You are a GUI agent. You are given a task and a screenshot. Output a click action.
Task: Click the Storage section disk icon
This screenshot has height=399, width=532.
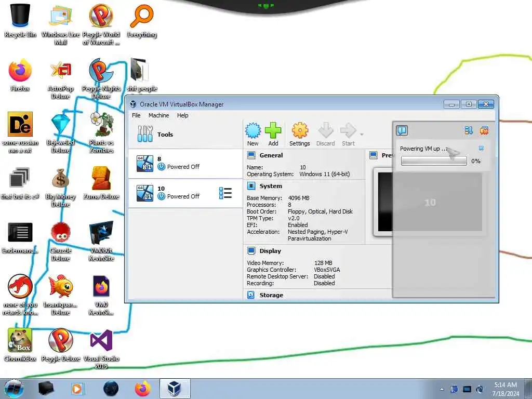point(251,295)
